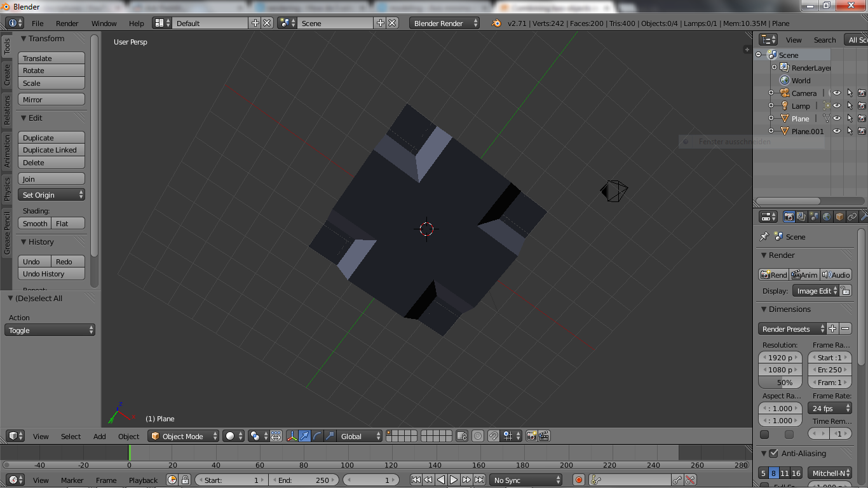This screenshot has height=488, width=868.
Task: Toggle timeline lock time icon
Action: 185,480
